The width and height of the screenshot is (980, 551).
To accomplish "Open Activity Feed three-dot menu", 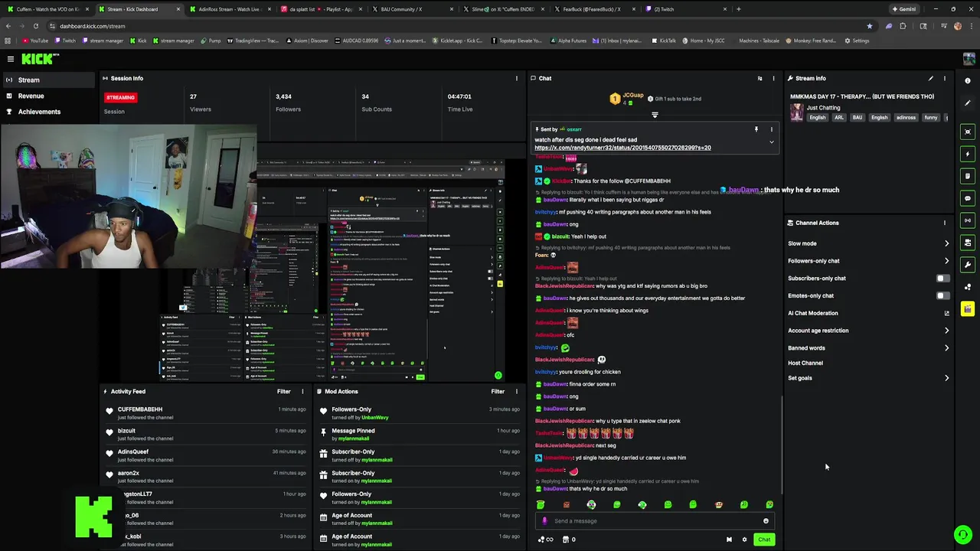I will pyautogui.click(x=302, y=392).
